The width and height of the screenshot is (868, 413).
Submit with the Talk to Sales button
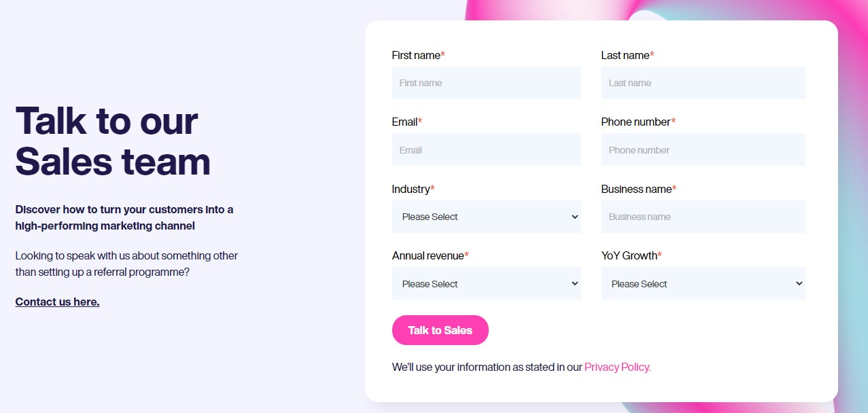pyautogui.click(x=440, y=330)
